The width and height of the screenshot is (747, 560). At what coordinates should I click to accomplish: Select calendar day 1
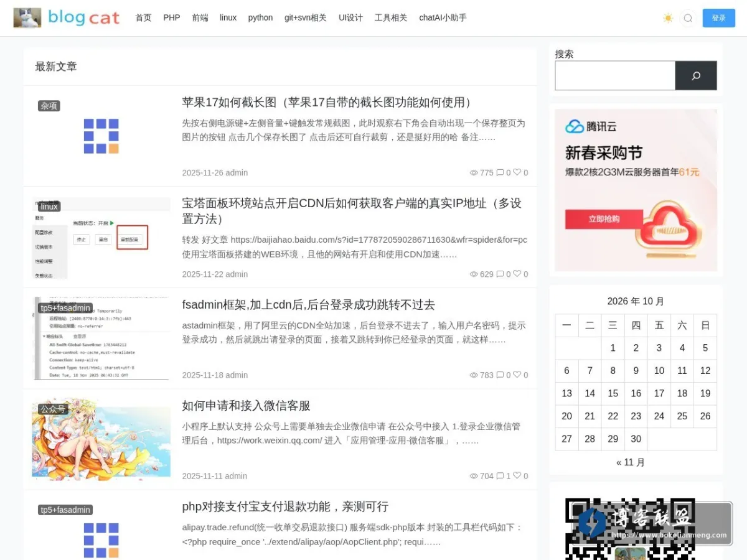(613, 348)
